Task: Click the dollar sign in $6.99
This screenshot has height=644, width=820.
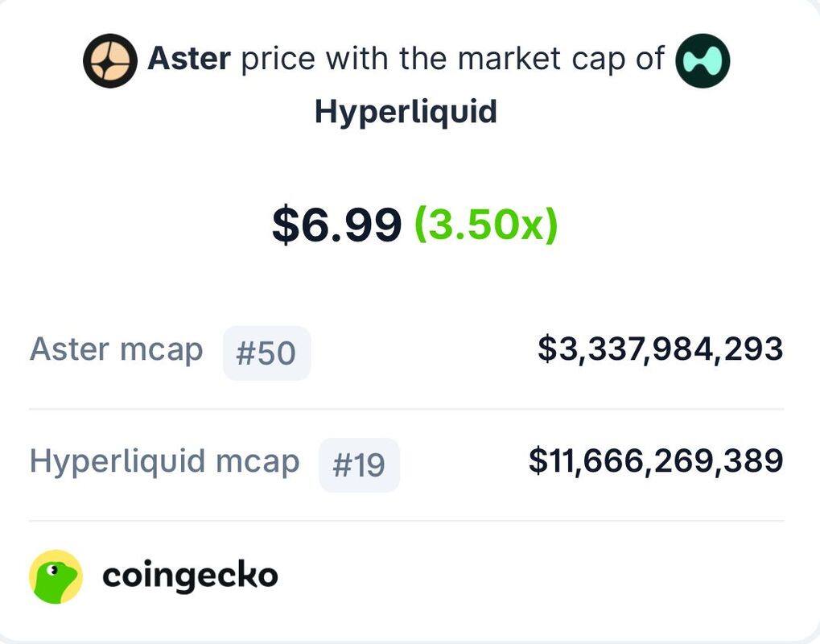Action: pyautogui.click(x=285, y=225)
